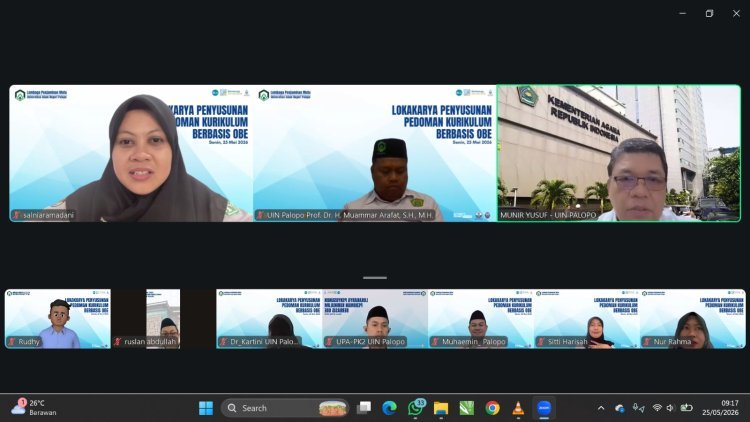Click muted mic icon on Dr_Kartini tile

click(x=223, y=342)
